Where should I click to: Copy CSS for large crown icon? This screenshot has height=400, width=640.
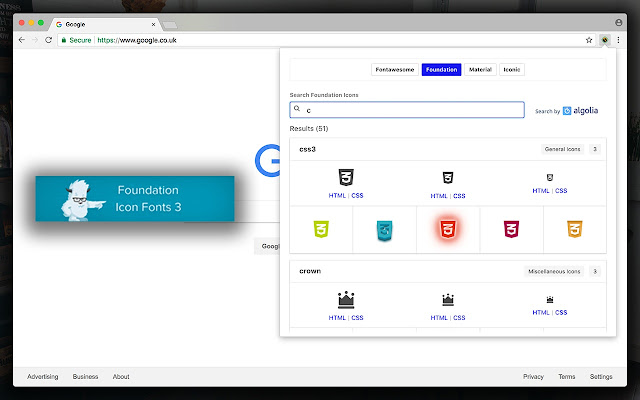(357, 318)
